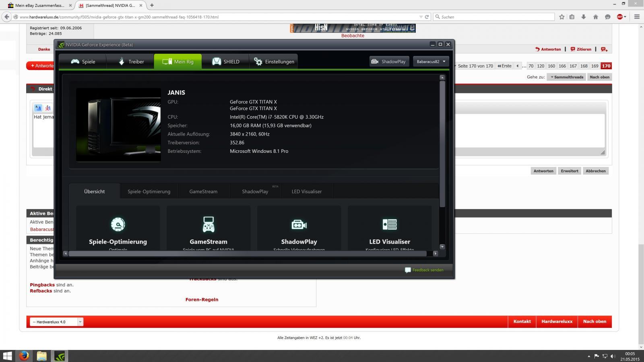Click the Hardwareluxx footer link
Viewport: 644px width, 362px height.
tap(557, 321)
